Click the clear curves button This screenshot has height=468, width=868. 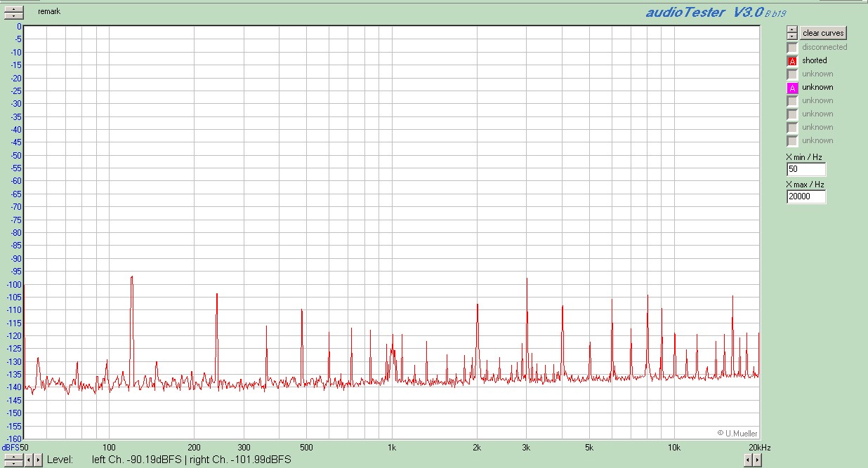click(x=823, y=33)
